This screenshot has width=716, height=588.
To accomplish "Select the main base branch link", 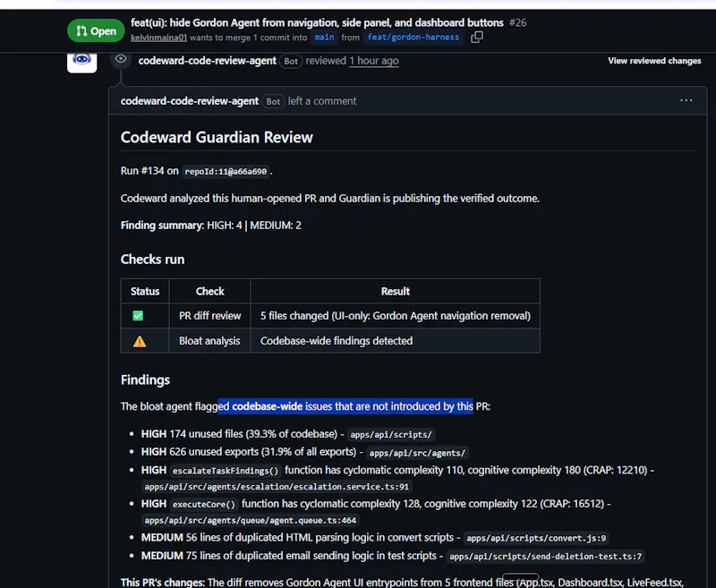I will point(324,37).
